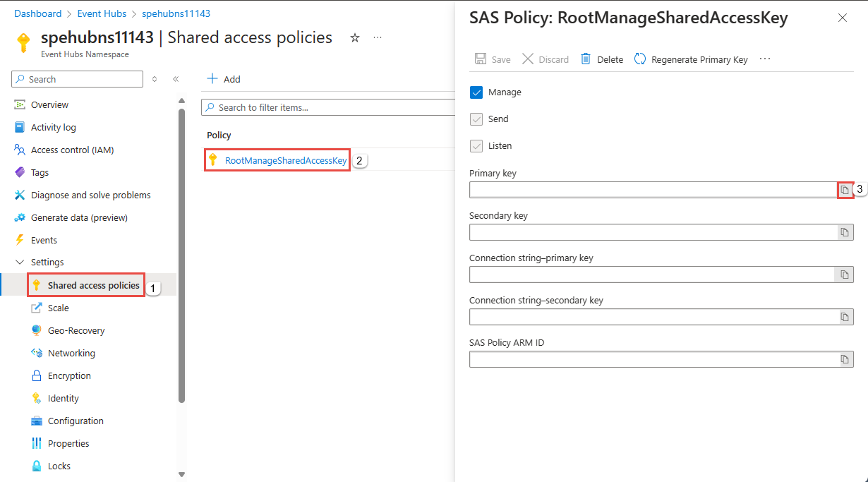
Task: Add a new shared access policy
Action: pos(224,79)
